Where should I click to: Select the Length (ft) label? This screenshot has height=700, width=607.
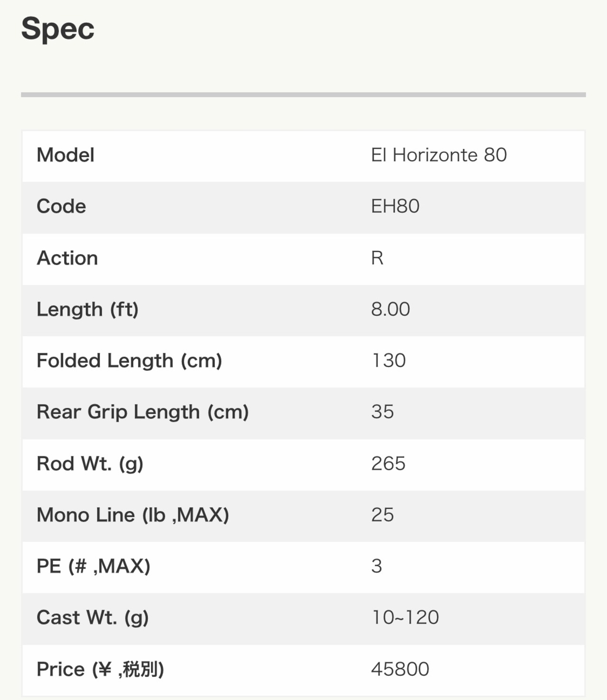(88, 310)
